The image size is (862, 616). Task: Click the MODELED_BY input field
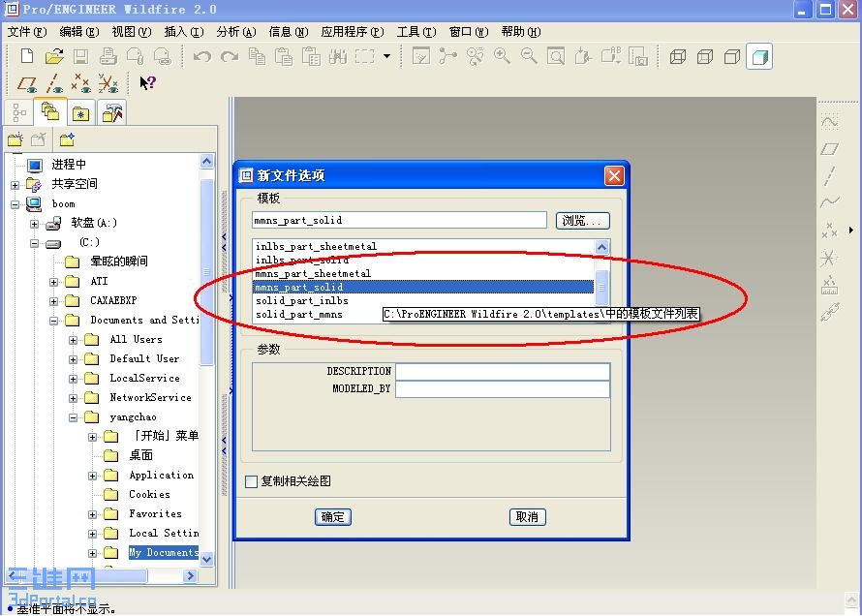[x=503, y=389]
